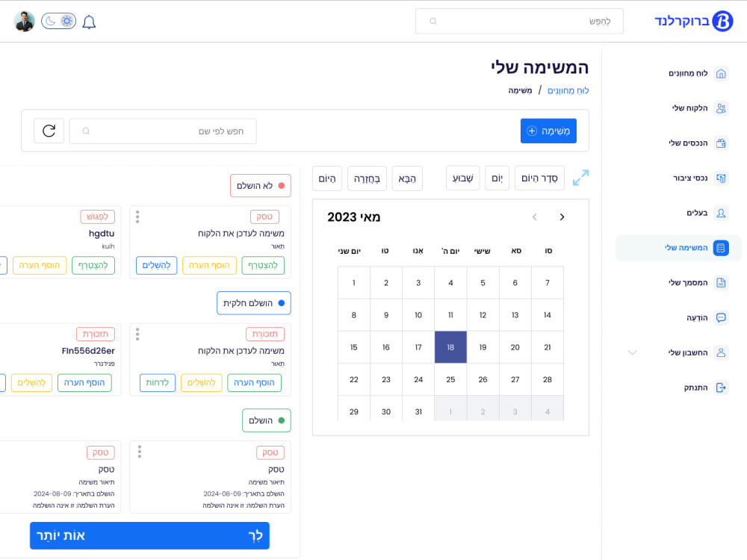This screenshot has height=560, width=747.
Task: Click the התנתק logout icon
Action: (x=721, y=388)
